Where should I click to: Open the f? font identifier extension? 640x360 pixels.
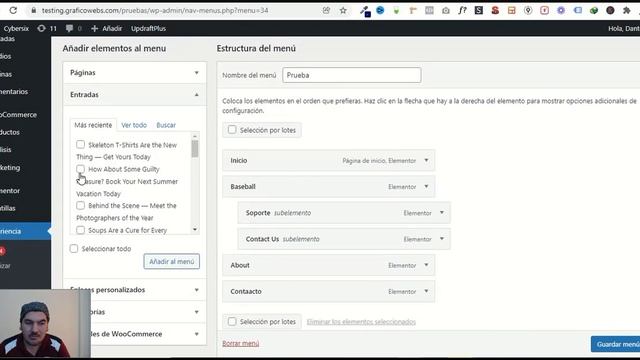(462, 11)
